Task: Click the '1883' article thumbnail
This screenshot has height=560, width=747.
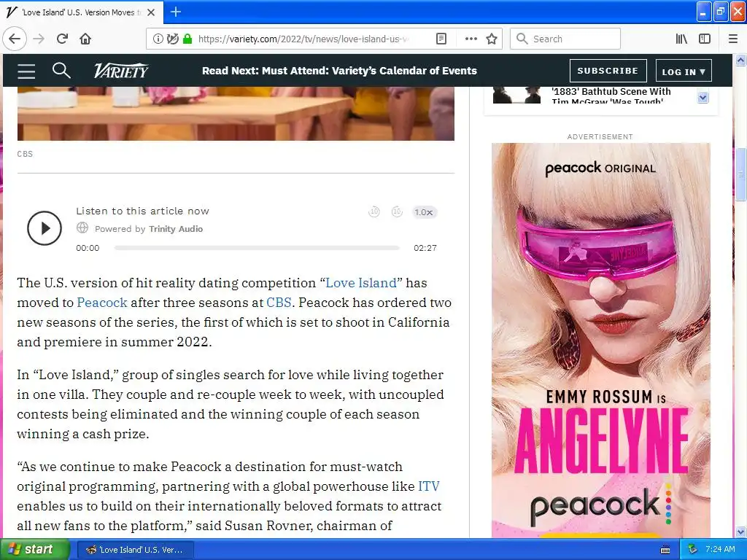Action: coord(516,95)
